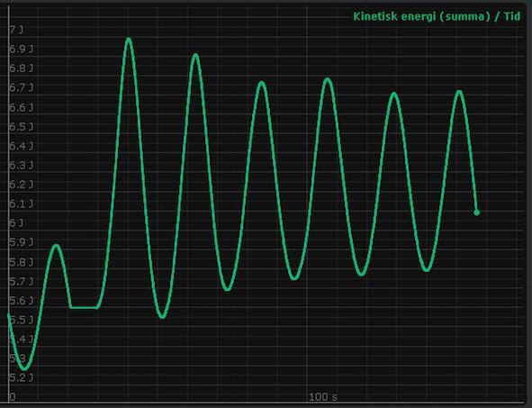
Task: Click the 5.7 J axis label
Action: point(22,281)
